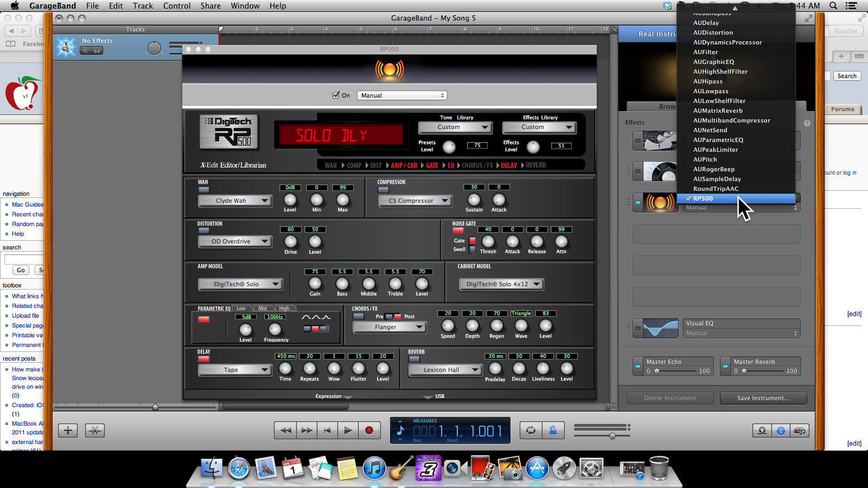The height and width of the screenshot is (488, 868).
Task: Click the Save Instrument button
Action: pos(763,398)
